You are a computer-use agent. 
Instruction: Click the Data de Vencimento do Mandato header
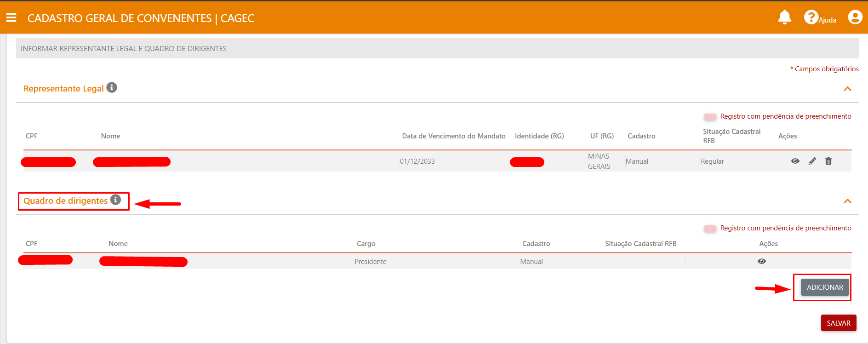tap(453, 136)
